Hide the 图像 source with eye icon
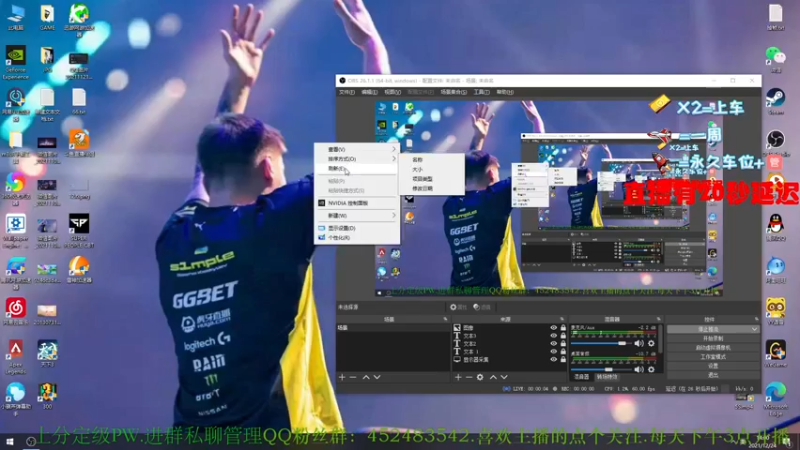 pyautogui.click(x=554, y=328)
